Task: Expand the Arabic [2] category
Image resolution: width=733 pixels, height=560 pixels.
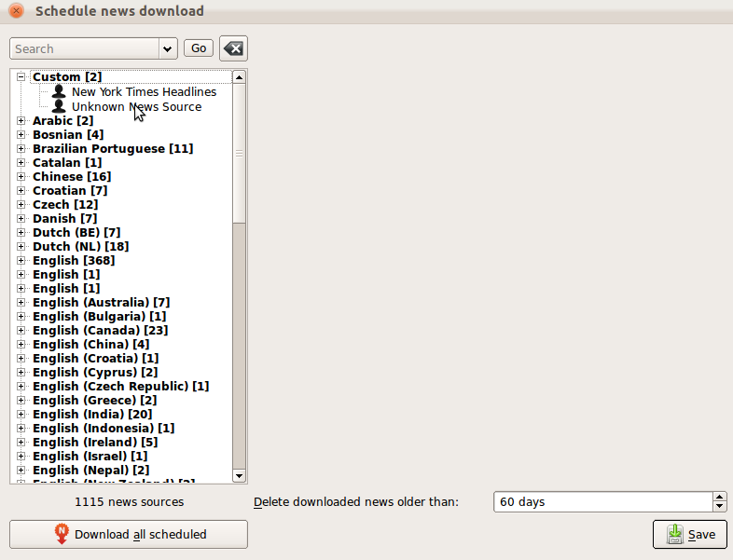Action: [21, 120]
